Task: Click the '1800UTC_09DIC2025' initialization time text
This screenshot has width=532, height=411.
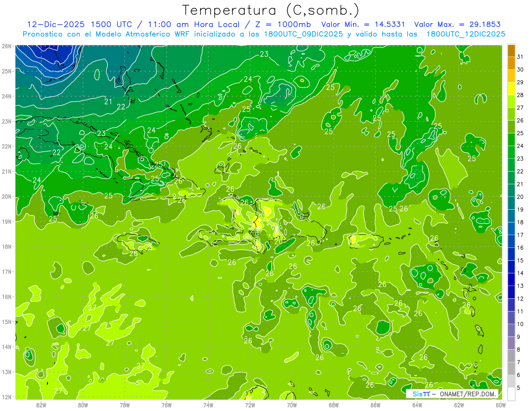Action: [x=302, y=34]
